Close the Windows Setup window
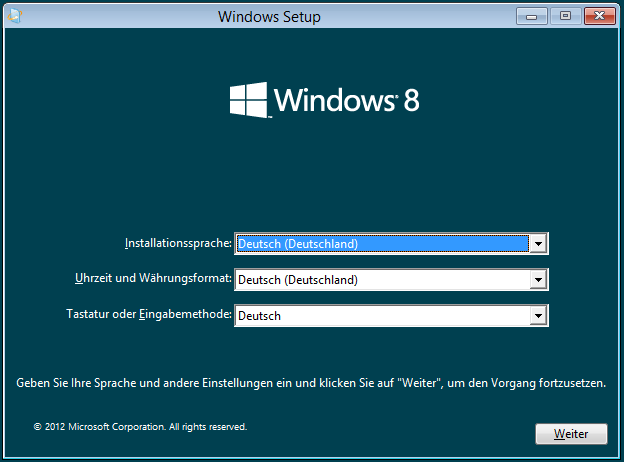Viewport: 624px width, 462px height. (x=598, y=15)
